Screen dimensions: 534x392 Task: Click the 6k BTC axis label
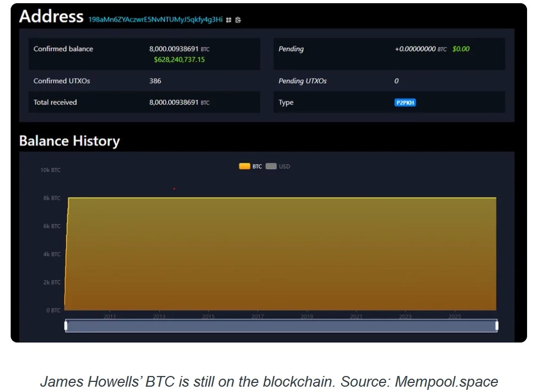[x=52, y=226]
